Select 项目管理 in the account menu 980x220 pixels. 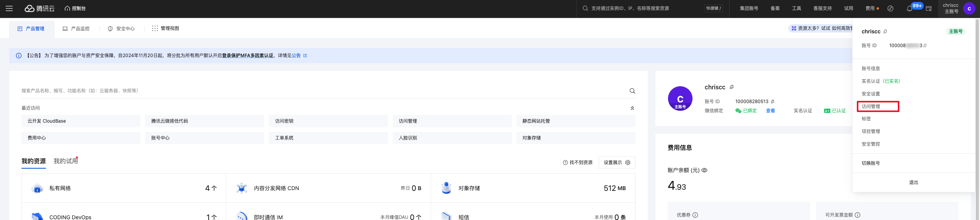pos(871,131)
